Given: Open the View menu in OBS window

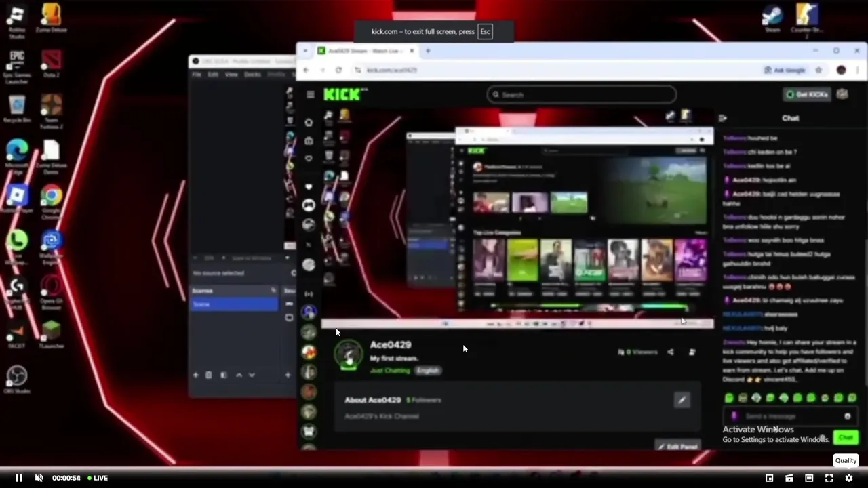Looking at the screenshot, I should 231,74.
